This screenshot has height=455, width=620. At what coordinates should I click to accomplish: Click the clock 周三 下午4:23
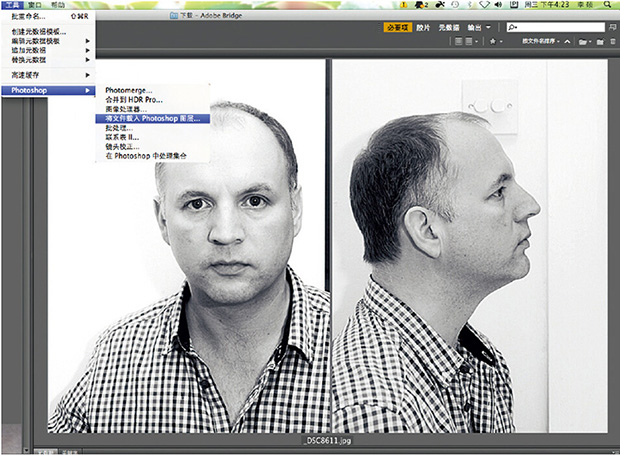point(546,5)
